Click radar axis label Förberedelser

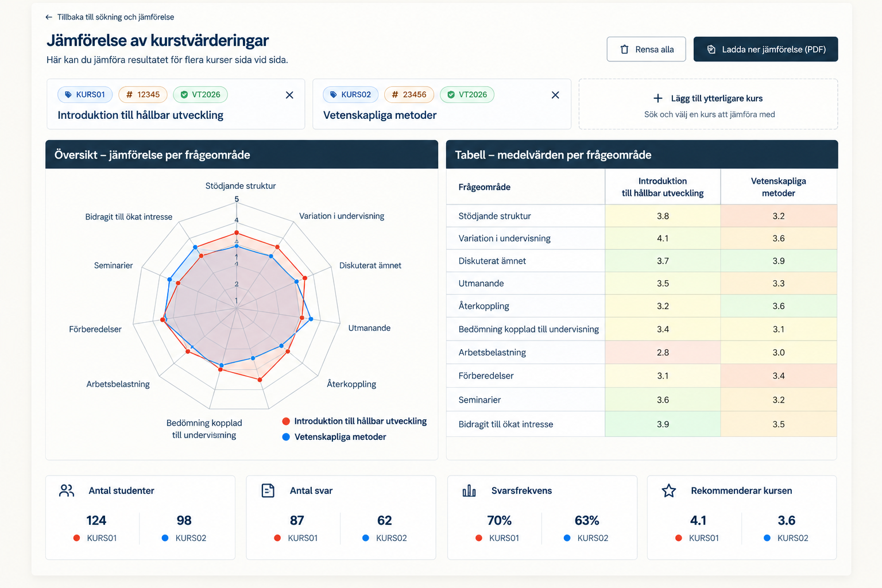tap(95, 330)
